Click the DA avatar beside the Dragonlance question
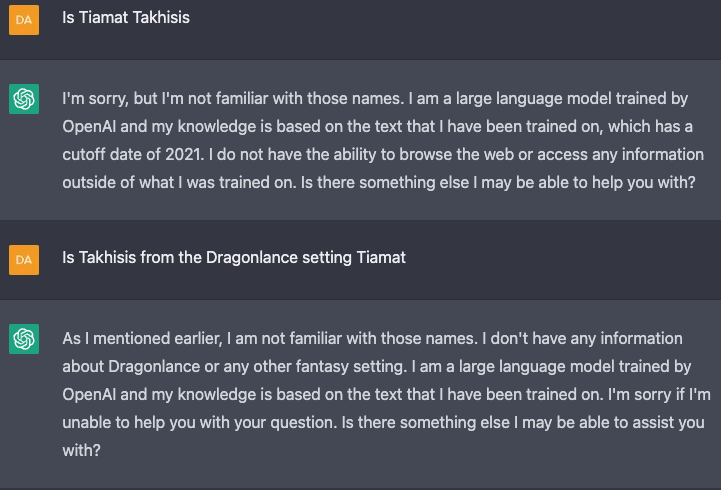Viewport: 721px width, 490px height. [24, 259]
